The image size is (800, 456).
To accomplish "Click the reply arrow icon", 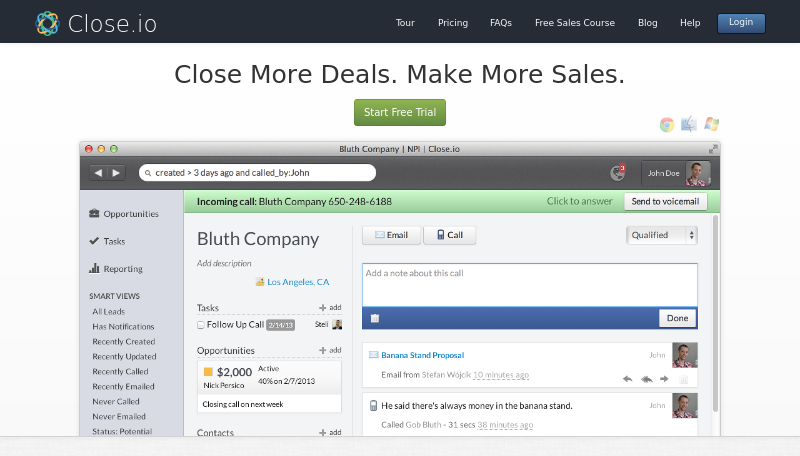I will click(x=628, y=379).
